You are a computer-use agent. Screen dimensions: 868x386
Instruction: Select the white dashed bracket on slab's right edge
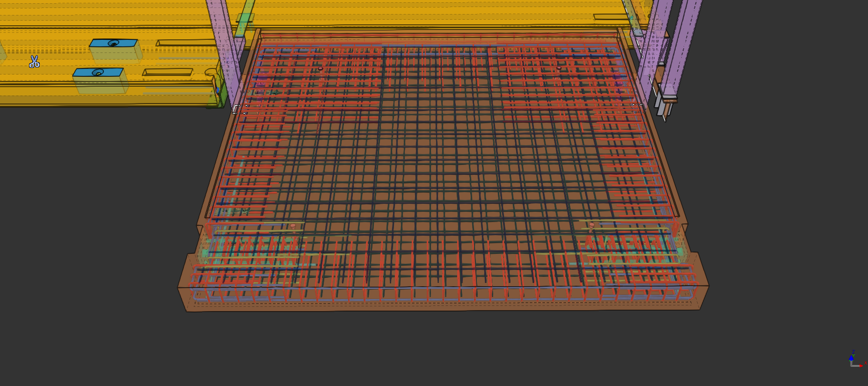[x=638, y=108]
